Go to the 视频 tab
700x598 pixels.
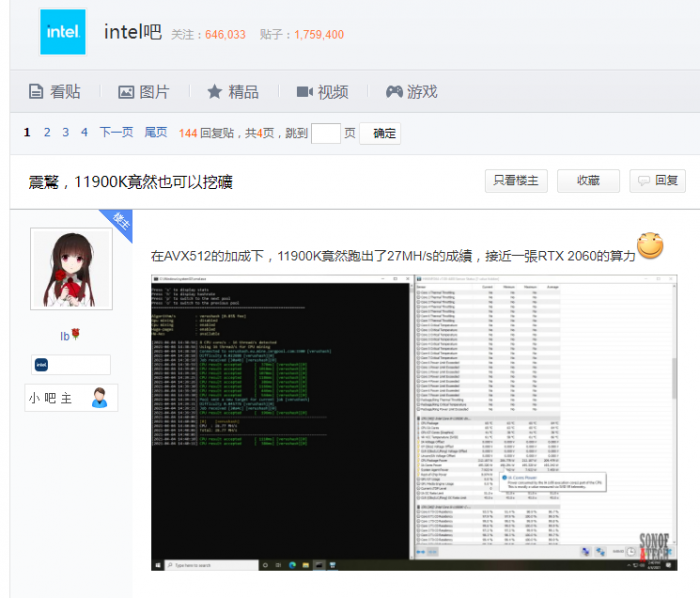pos(322,92)
